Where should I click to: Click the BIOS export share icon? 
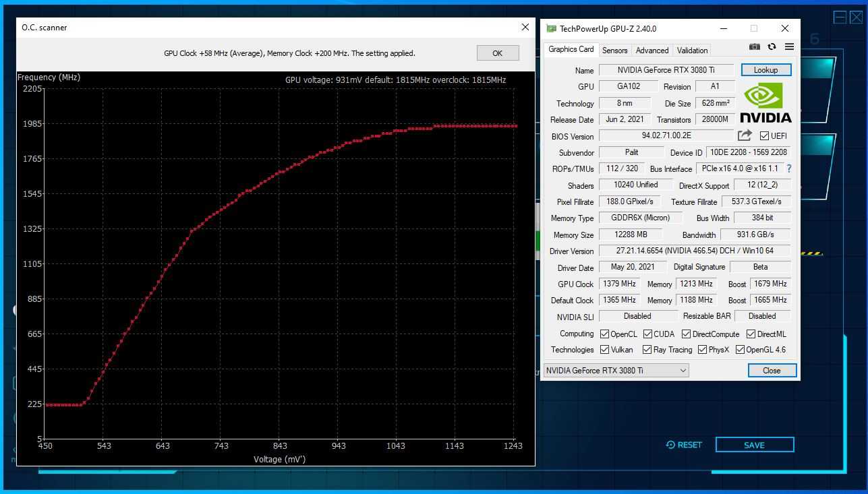point(745,135)
